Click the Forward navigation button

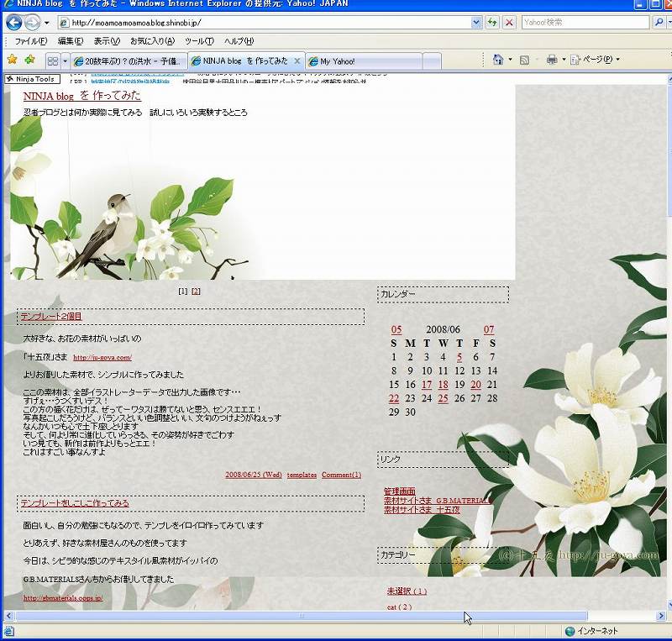click(x=32, y=23)
